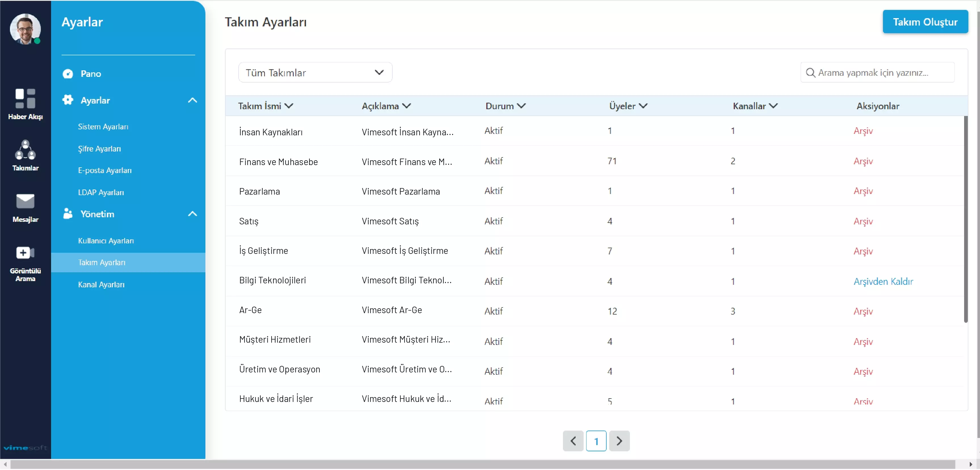Sort by Açıklama column
The width and height of the screenshot is (980, 470).
click(386, 106)
